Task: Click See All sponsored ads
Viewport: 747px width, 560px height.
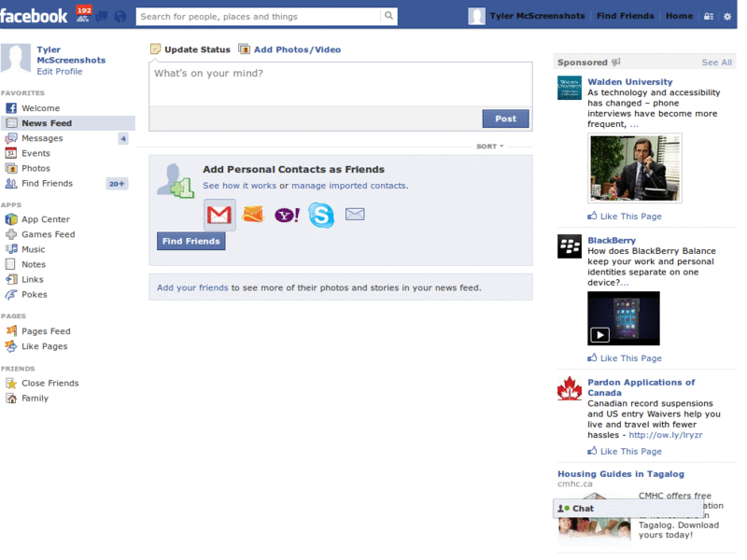Action: tap(716, 63)
